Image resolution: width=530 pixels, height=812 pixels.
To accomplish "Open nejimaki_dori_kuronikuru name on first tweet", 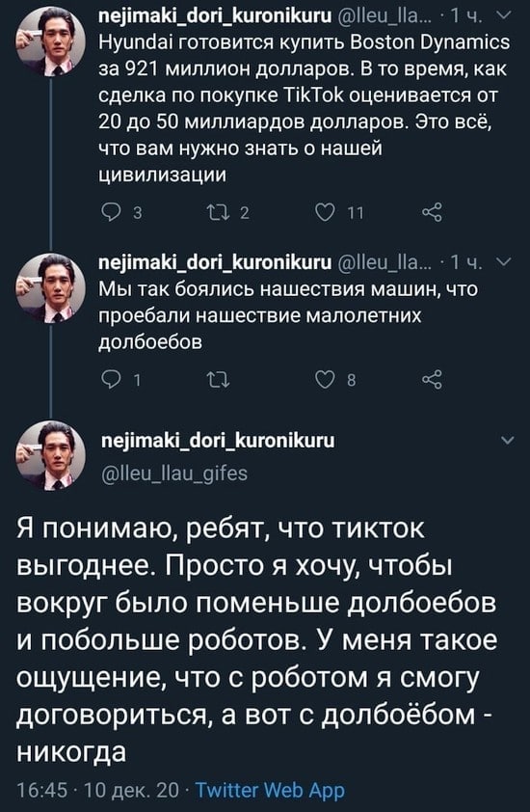I will tap(215, 16).
